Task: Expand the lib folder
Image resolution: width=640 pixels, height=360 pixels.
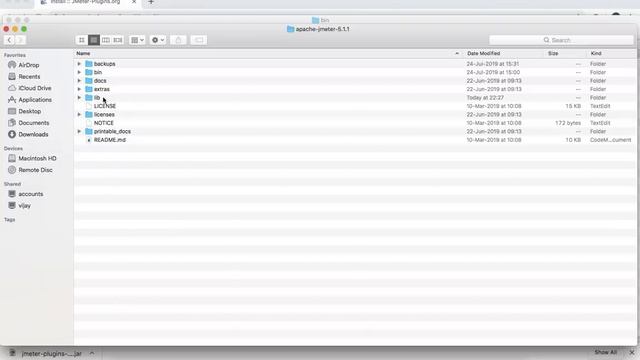Action: click(x=79, y=98)
